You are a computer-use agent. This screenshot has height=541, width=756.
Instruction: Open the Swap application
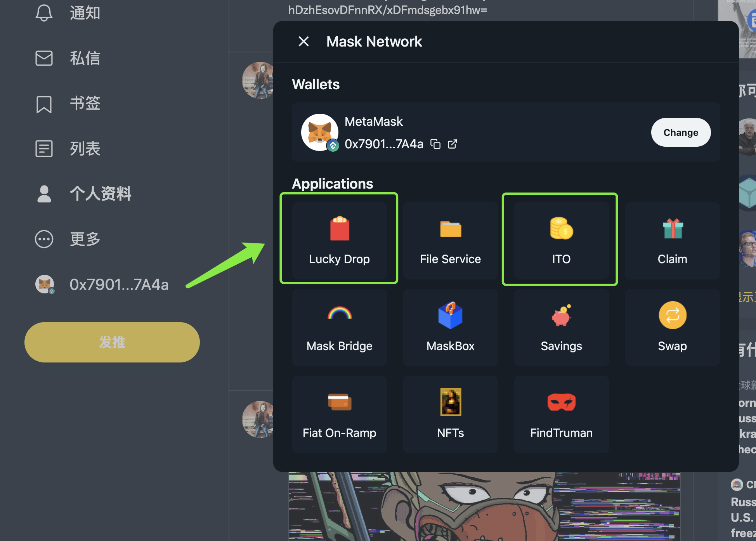click(672, 327)
